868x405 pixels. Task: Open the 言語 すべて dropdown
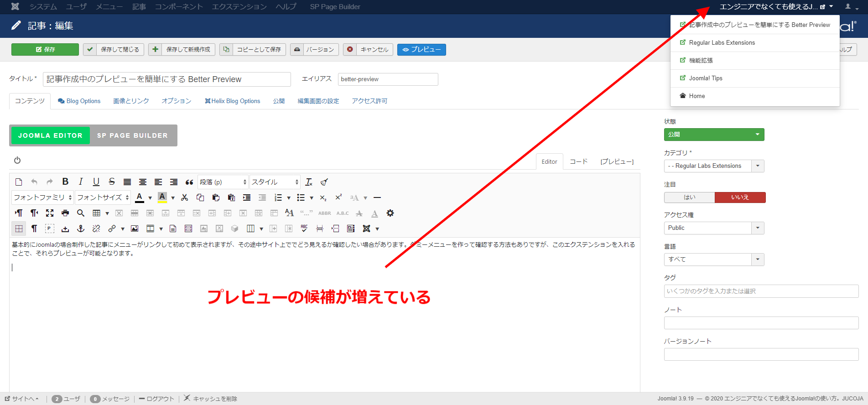click(714, 260)
